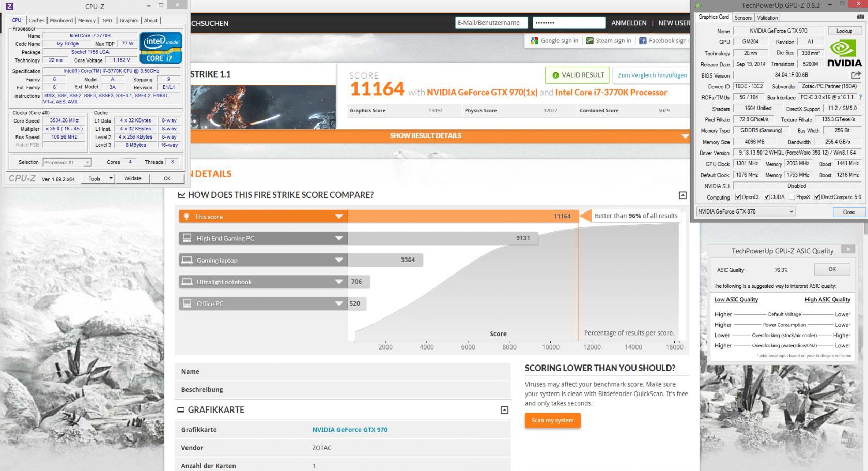Viewport: 868px width, 471px height.
Task: Open the GPU selector NVIDIA GeForce GTX 970 dropdown
Action: (746, 211)
